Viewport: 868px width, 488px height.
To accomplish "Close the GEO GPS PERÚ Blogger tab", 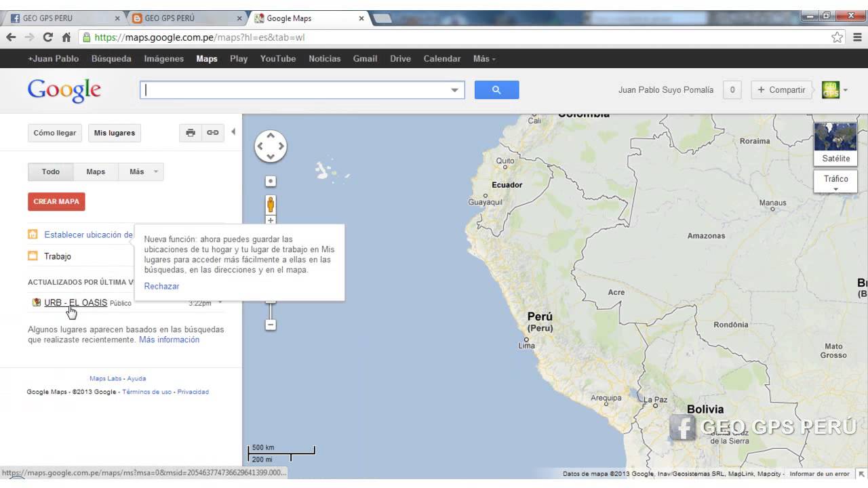I will [x=240, y=18].
